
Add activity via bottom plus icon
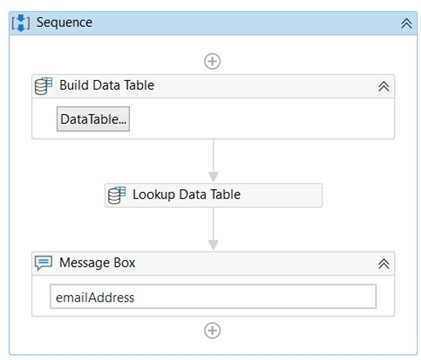pyautogui.click(x=212, y=330)
